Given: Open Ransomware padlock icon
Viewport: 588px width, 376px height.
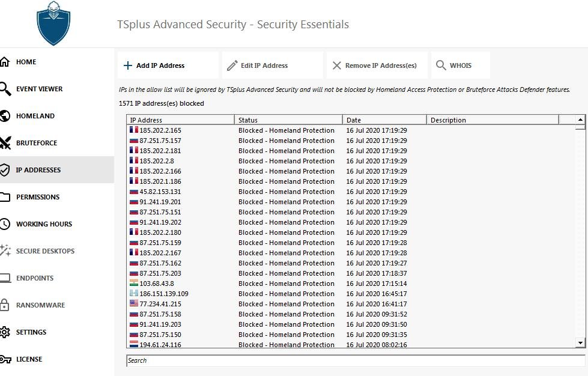Looking at the screenshot, I should coord(4,305).
